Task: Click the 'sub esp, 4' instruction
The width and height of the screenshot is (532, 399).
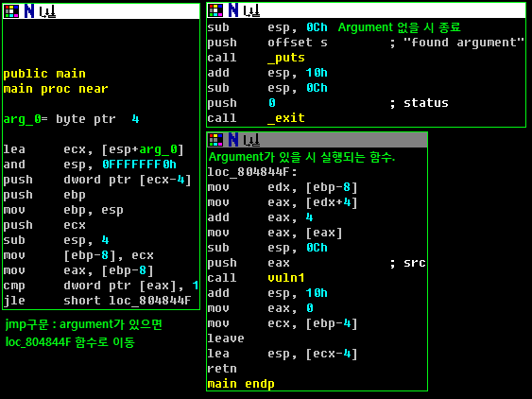Action: click(x=56, y=240)
